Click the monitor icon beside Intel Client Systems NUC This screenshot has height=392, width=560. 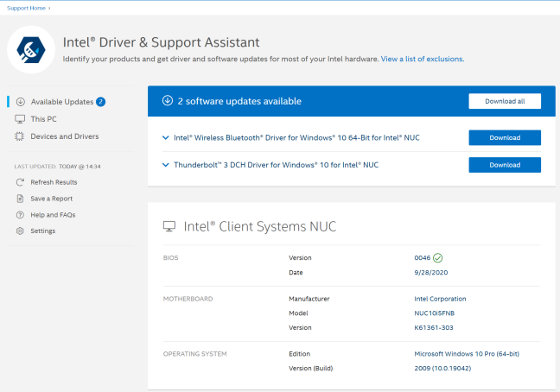coord(169,226)
